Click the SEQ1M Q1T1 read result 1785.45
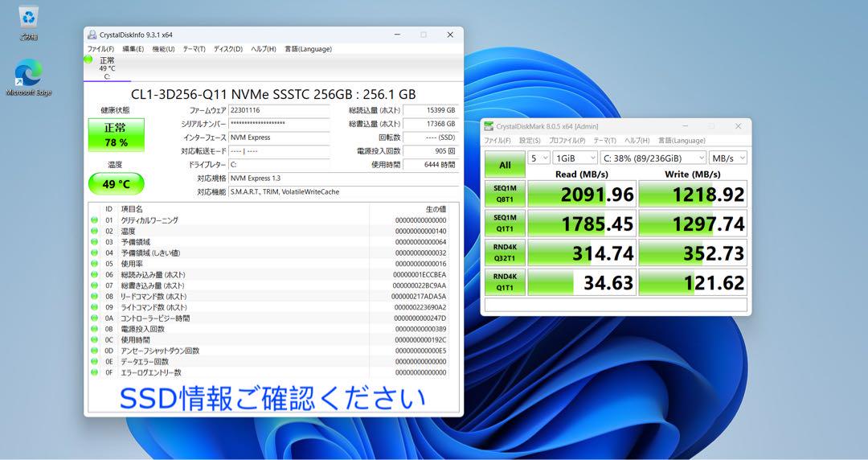Viewport: 868px width, 460px height. coord(582,224)
